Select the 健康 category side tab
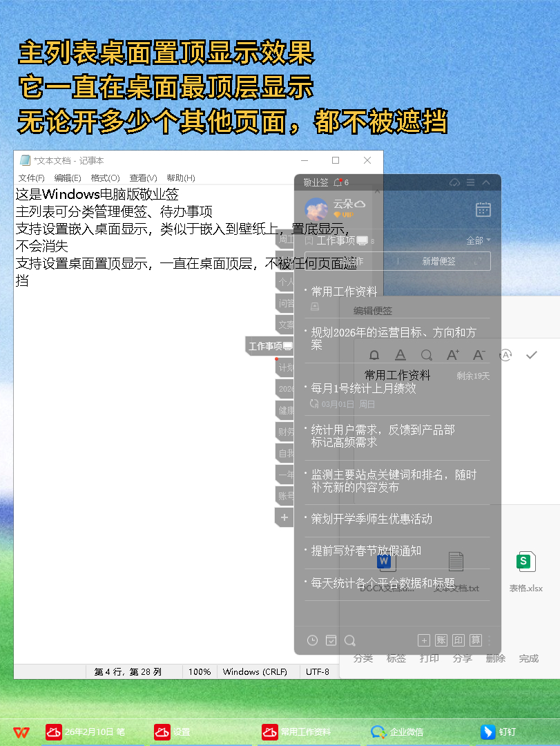 click(x=285, y=410)
